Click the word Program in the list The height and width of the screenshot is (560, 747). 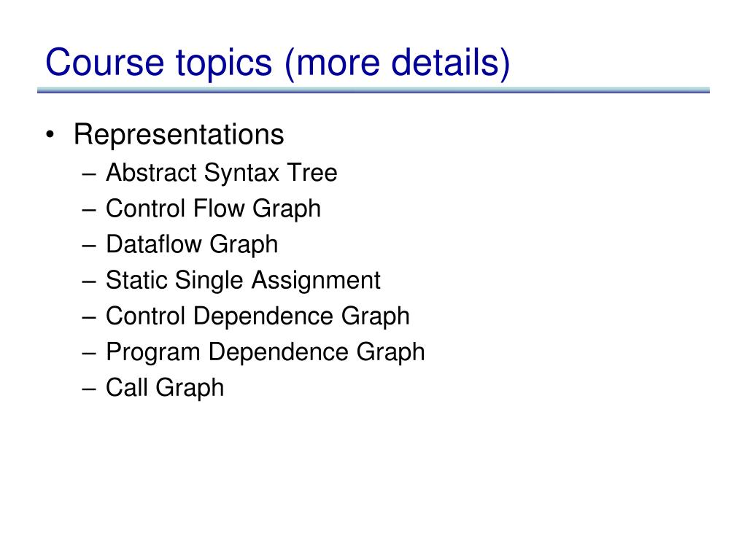pos(153,352)
